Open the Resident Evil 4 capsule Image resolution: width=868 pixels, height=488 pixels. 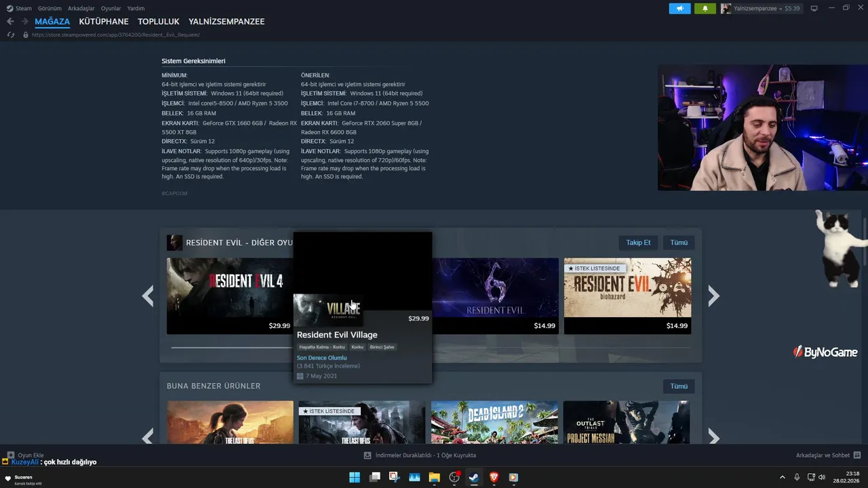[x=230, y=296]
